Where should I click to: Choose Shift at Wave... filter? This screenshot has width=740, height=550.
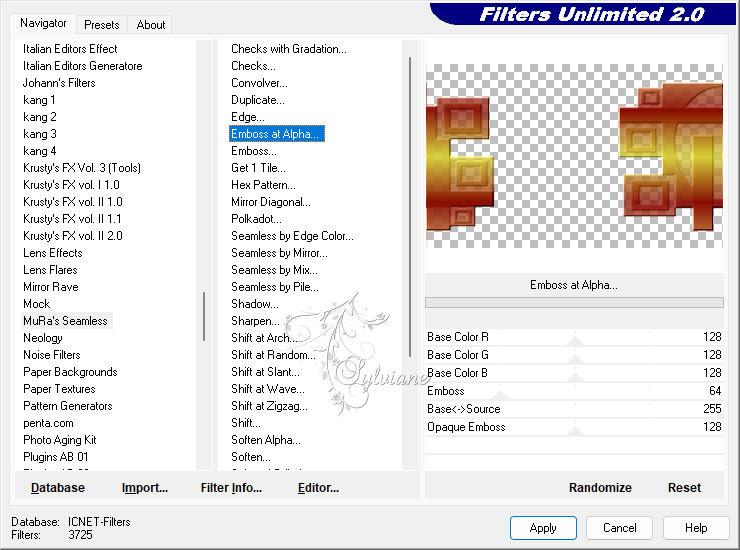point(268,389)
